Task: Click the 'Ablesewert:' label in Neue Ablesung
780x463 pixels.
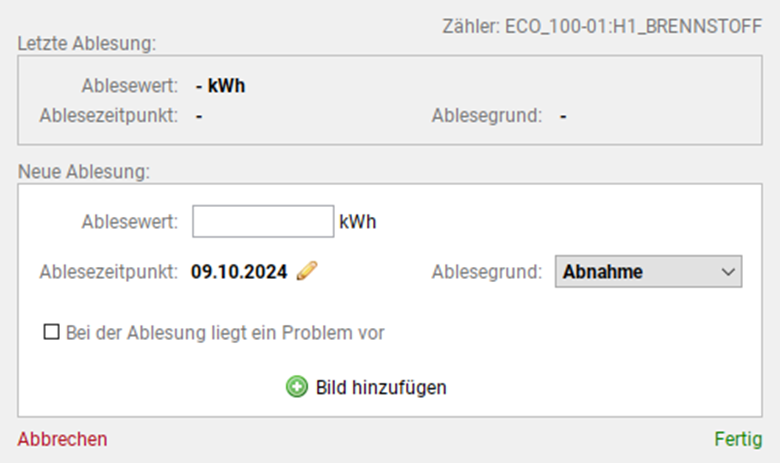Action: 130,222
